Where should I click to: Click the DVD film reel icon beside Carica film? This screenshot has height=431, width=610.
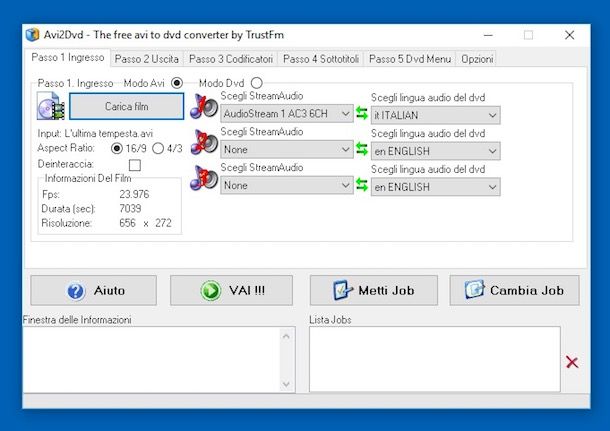[x=51, y=106]
